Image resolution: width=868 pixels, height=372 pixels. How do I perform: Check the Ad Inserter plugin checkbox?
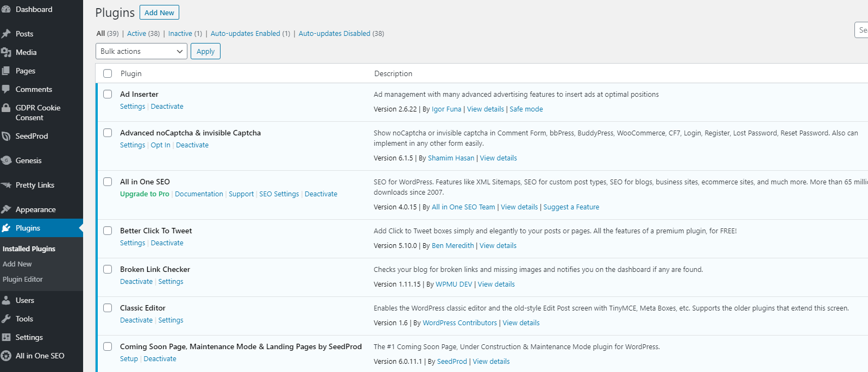pos(108,94)
